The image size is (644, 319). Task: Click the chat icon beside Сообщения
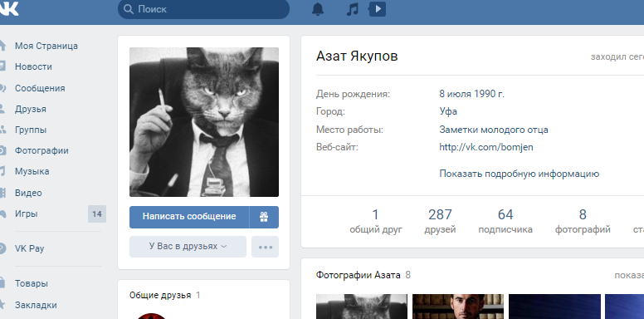2,88
